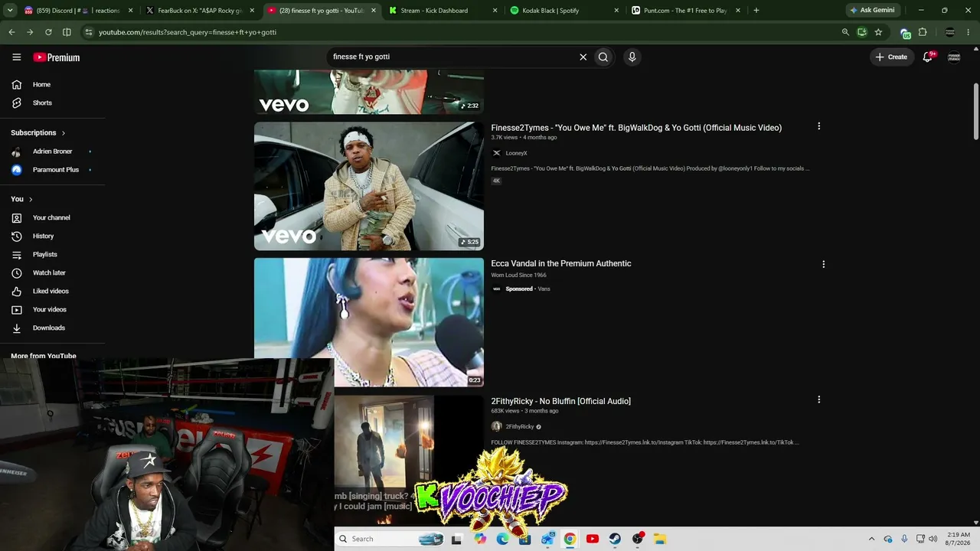Open the 2FithyRicky channel link
Image resolution: width=980 pixels, height=551 pixels.
coord(520,426)
